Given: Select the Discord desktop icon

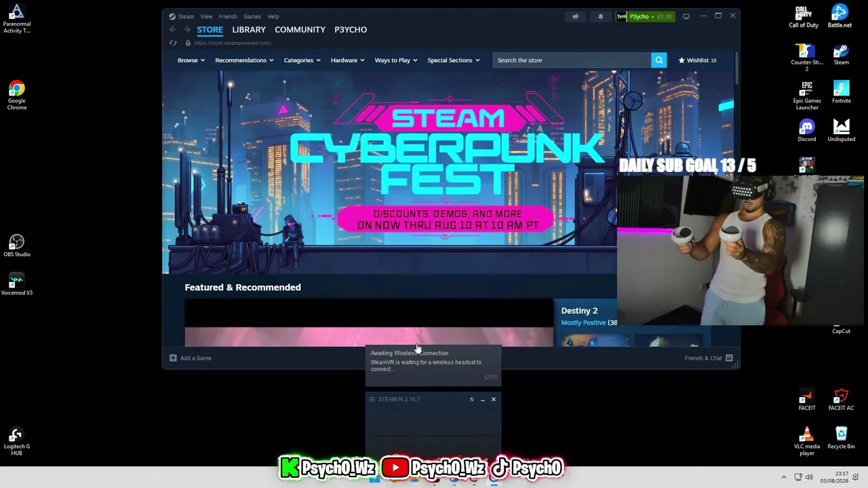Looking at the screenshot, I should [806, 131].
